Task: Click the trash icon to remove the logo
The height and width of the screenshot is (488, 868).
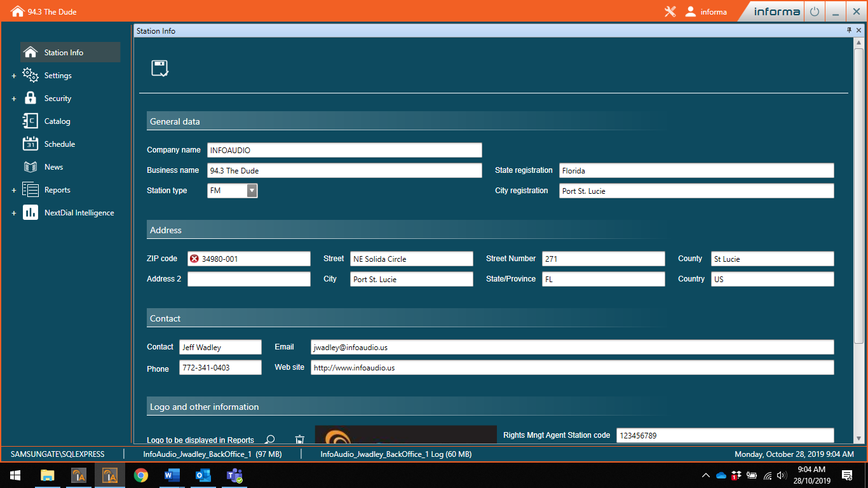Action: (299, 439)
